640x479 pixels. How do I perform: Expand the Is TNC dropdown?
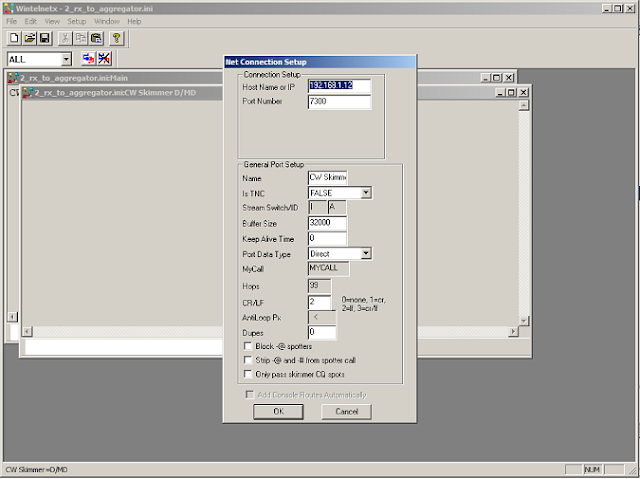tap(366, 193)
